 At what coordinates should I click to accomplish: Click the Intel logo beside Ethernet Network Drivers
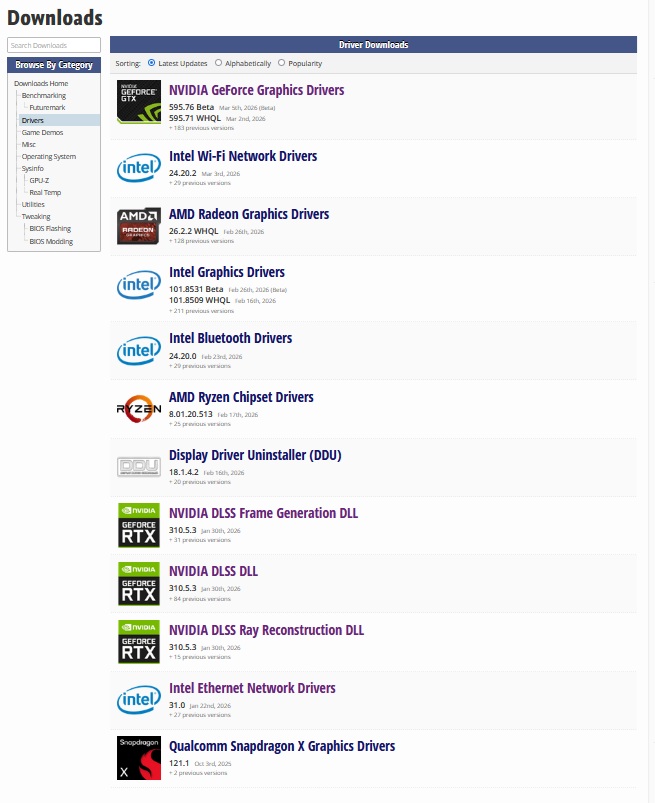pos(138,700)
